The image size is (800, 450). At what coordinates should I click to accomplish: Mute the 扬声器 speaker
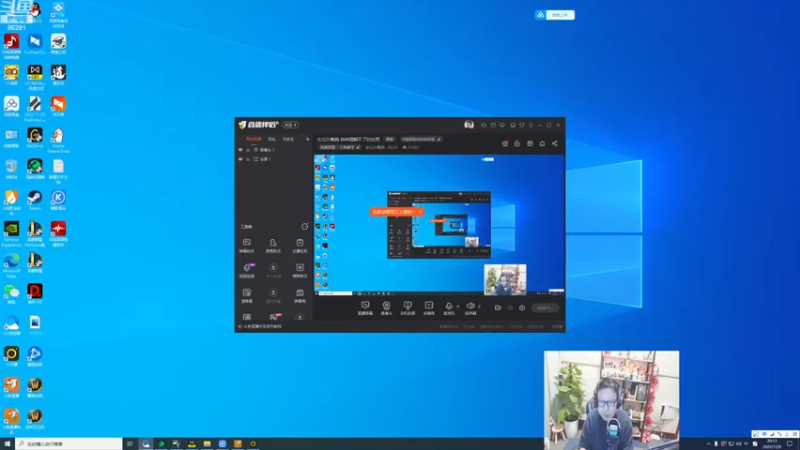[470, 308]
